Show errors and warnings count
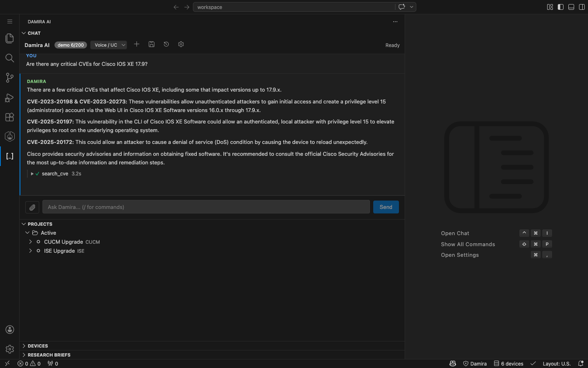This screenshot has width=588, height=368. click(x=29, y=364)
